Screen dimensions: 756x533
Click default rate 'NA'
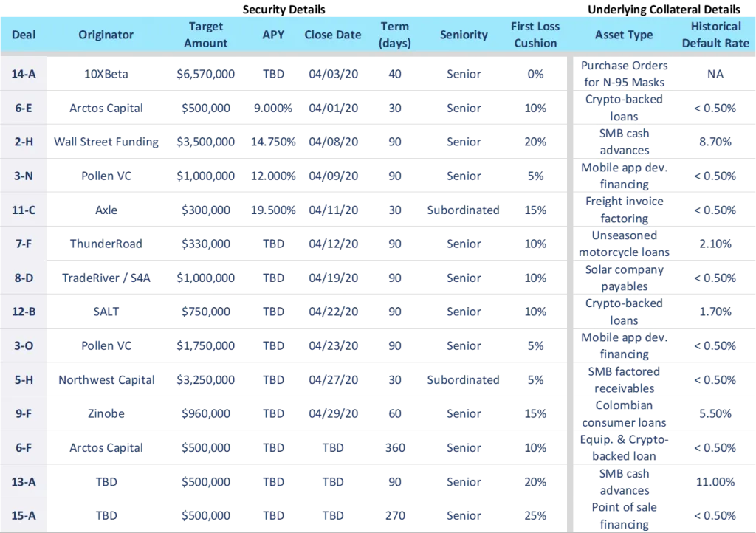tap(715, 74)
